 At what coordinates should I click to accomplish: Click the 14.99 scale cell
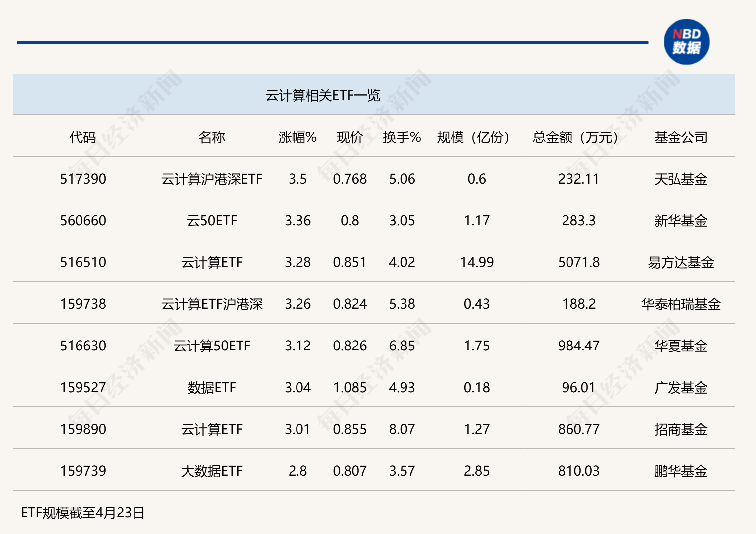click(x=477, y=262)
